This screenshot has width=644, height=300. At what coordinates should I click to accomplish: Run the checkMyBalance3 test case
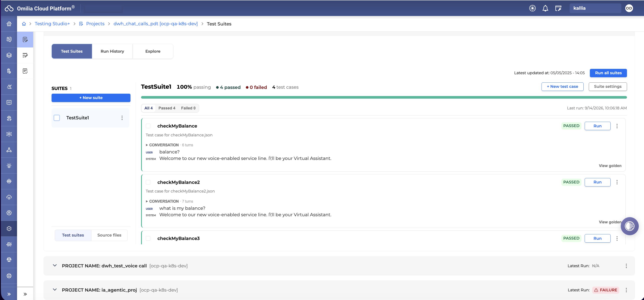pyautogui.click(x=597, y=238)
